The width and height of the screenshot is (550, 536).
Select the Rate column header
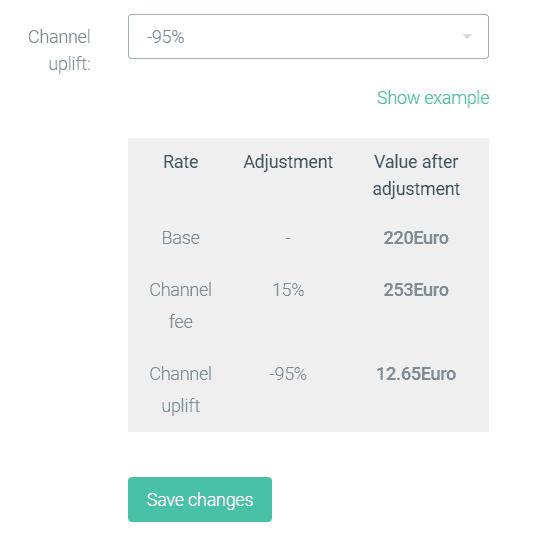[x=181, y=162]
